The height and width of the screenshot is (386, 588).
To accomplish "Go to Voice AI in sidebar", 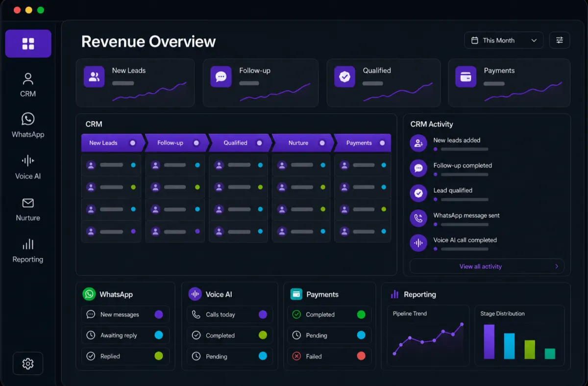I will (x=28, y=167).
